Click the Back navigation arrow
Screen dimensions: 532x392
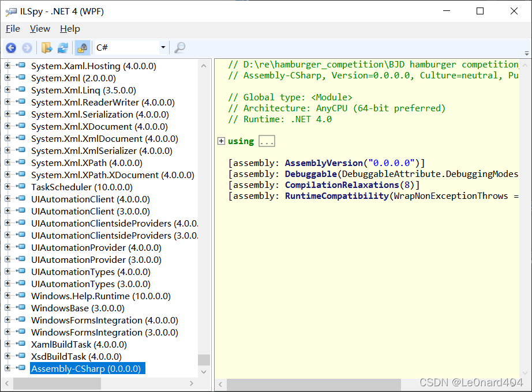11,48
